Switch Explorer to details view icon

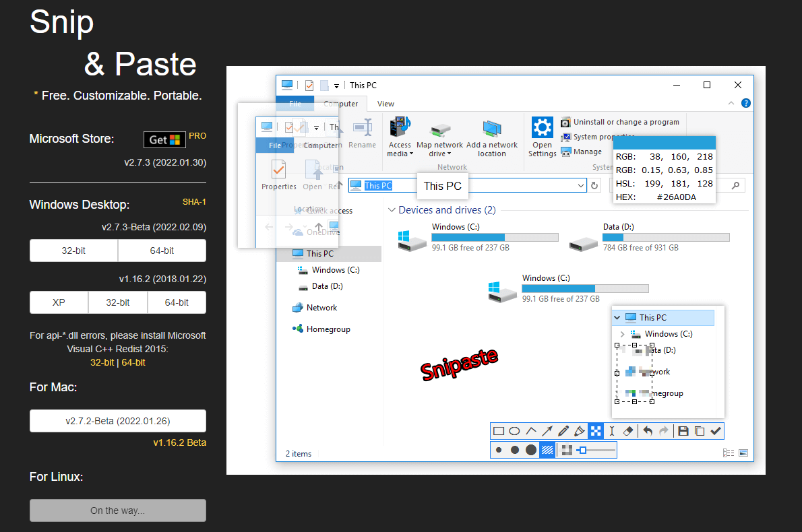[x=729, y=453]
